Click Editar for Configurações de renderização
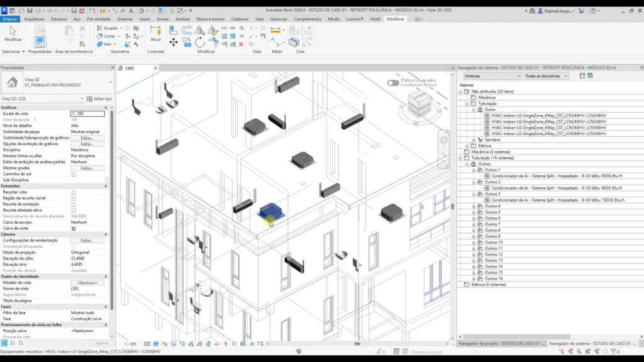Viewport: 644px width, 362px height. coord(87,241)
